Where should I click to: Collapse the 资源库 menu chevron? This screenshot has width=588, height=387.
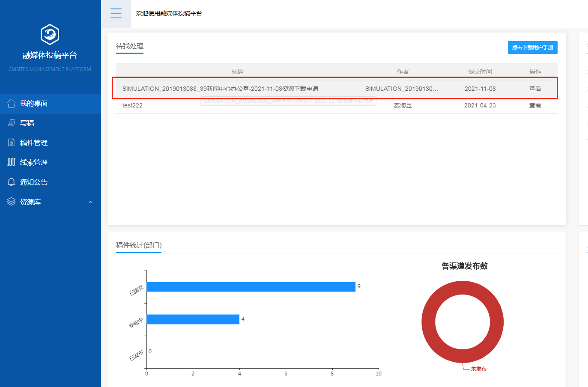(90, 202)
